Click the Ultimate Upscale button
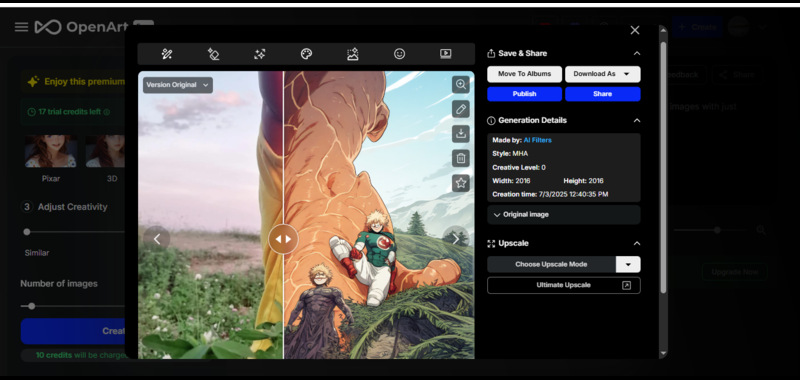Screen dimensions: 800x380 563,286
